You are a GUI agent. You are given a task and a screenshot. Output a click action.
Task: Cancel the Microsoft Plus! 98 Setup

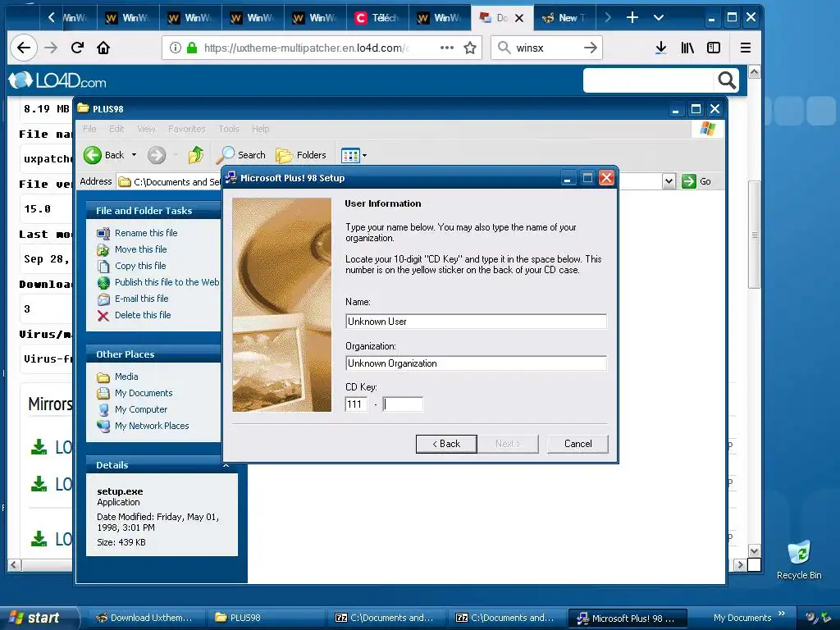pyautogui.click(x=577, y=444)
